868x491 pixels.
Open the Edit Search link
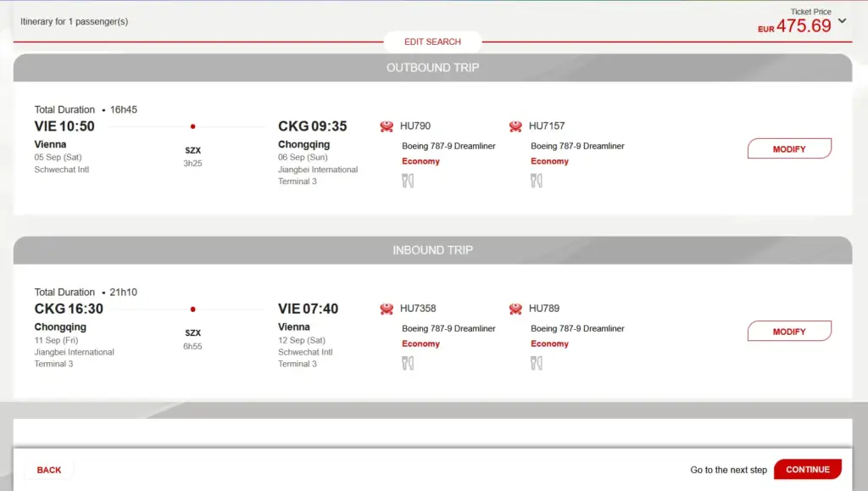(432, 42)
